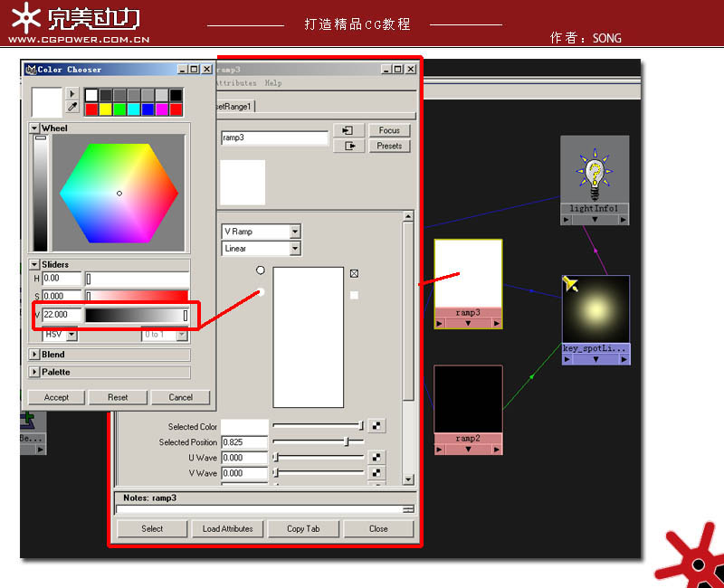Click the Maya icon in Color Chooser title bar
Screen dimensions: 724x588
tap(31, 70)
